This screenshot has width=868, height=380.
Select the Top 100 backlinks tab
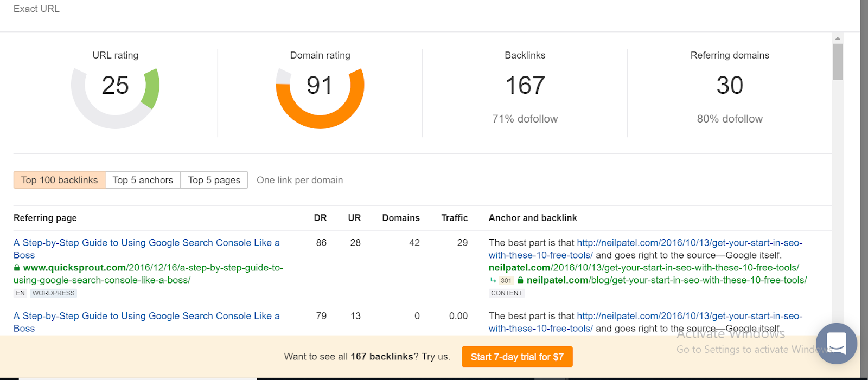pyautogui.click(x=60, y=180)
